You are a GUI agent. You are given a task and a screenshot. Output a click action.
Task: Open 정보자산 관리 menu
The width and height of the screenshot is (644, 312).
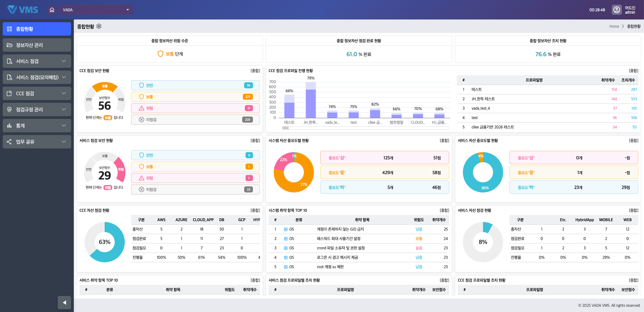[37, 45]
